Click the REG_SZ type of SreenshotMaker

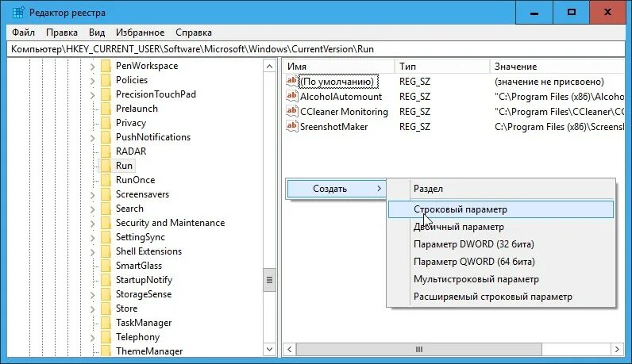click(x=414, y=127)
